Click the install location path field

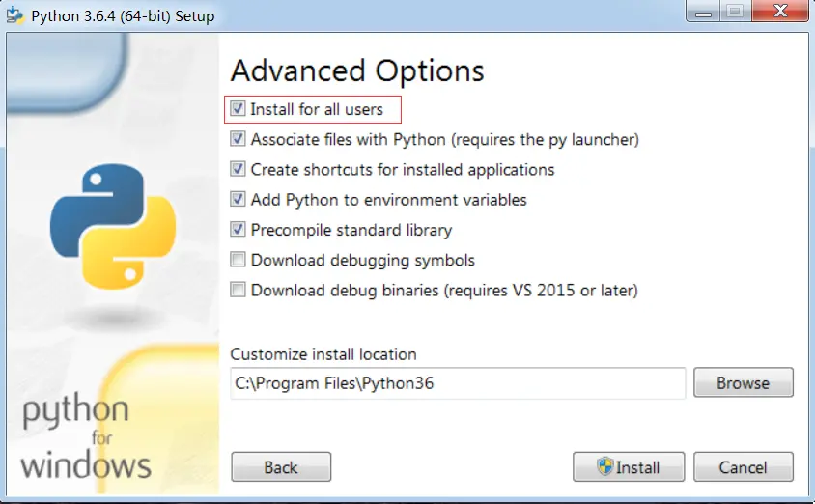click(458, 383)
